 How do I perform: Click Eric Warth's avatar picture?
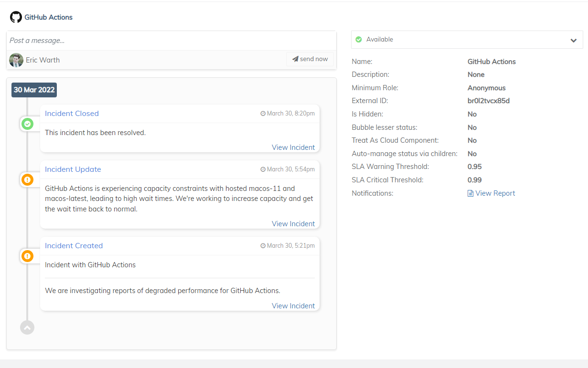pos(16,60)
